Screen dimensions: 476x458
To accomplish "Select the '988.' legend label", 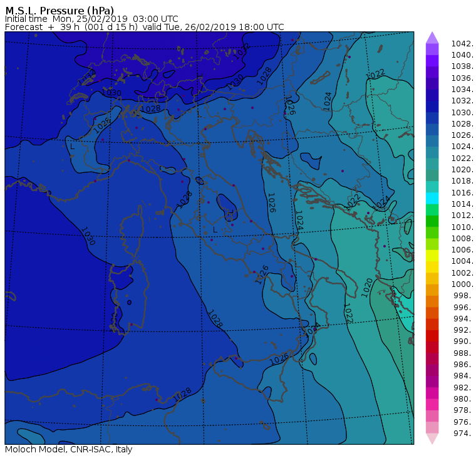I will click(463, 353).
